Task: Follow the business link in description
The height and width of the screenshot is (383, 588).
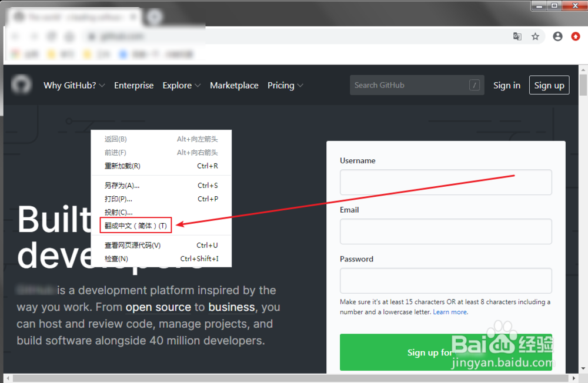Action: click(x=231, y=307)
